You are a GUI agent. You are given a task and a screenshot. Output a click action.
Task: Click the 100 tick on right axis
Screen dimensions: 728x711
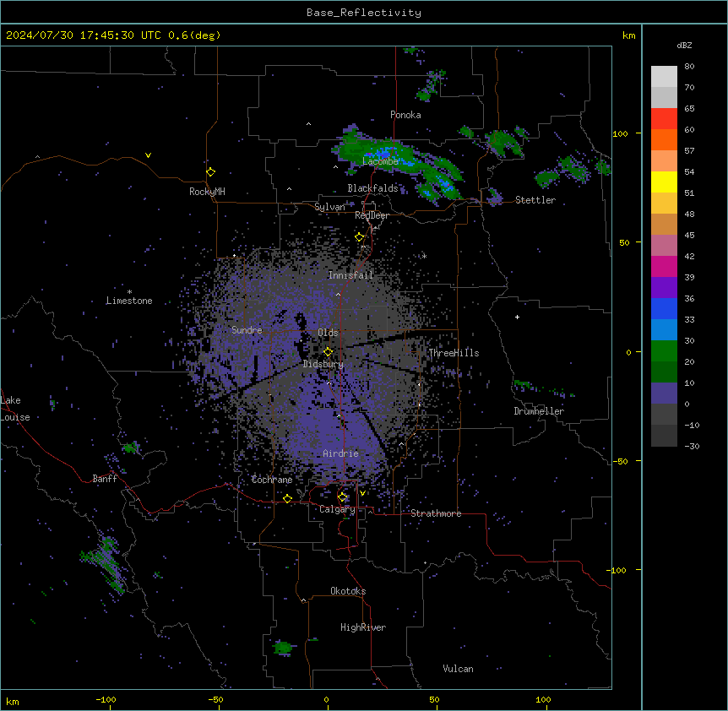[620, 133]
